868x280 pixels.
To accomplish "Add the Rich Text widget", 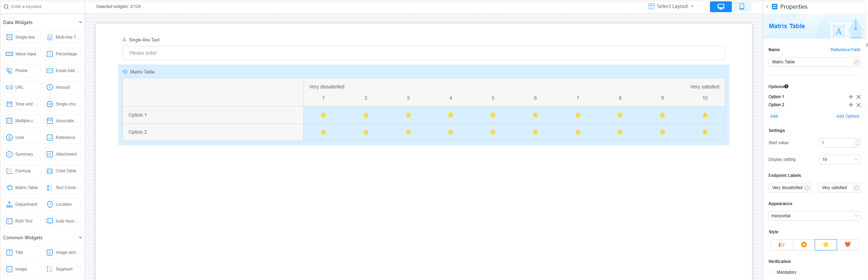I will (x=22, y=221).
